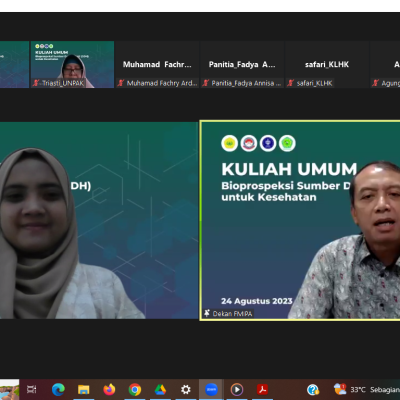Open the media player taskbar icon
Viewport: 400px width, 400px height.
(237, 389)
